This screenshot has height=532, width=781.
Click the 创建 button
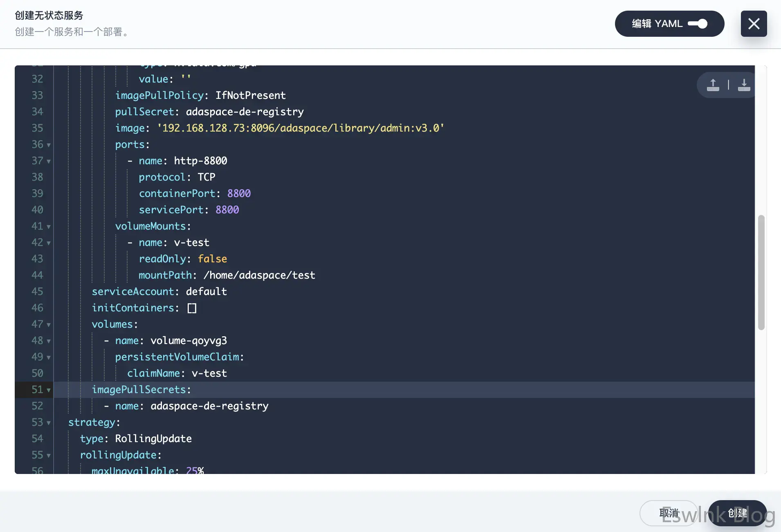pyautogui.click(x=737, y=513)
